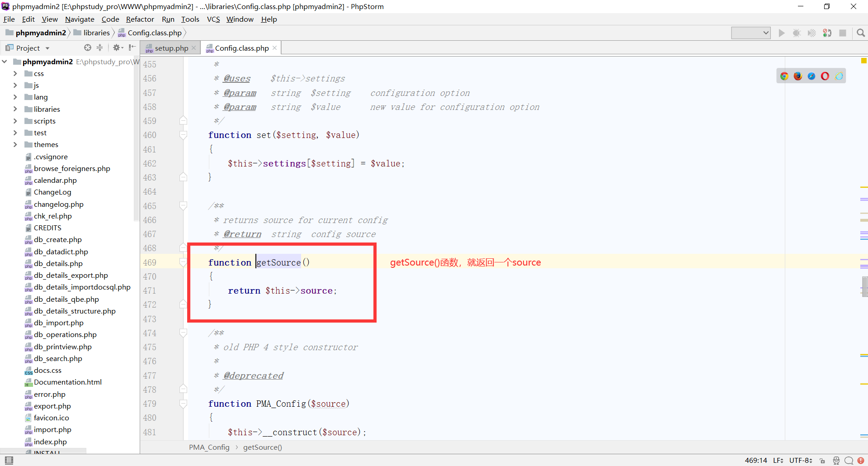Select db_search.php in project tree

[x=58, y=358]
